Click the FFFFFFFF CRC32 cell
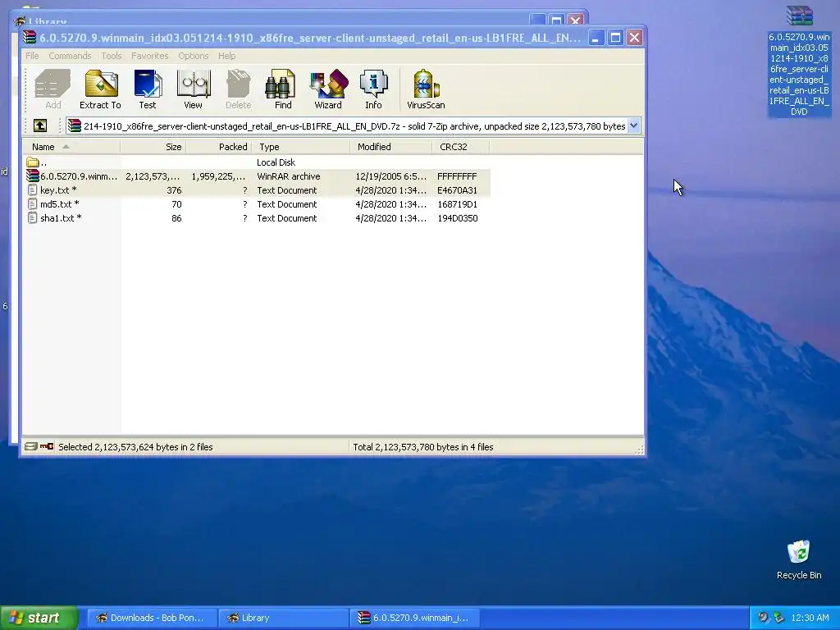 tap(457, 176)
